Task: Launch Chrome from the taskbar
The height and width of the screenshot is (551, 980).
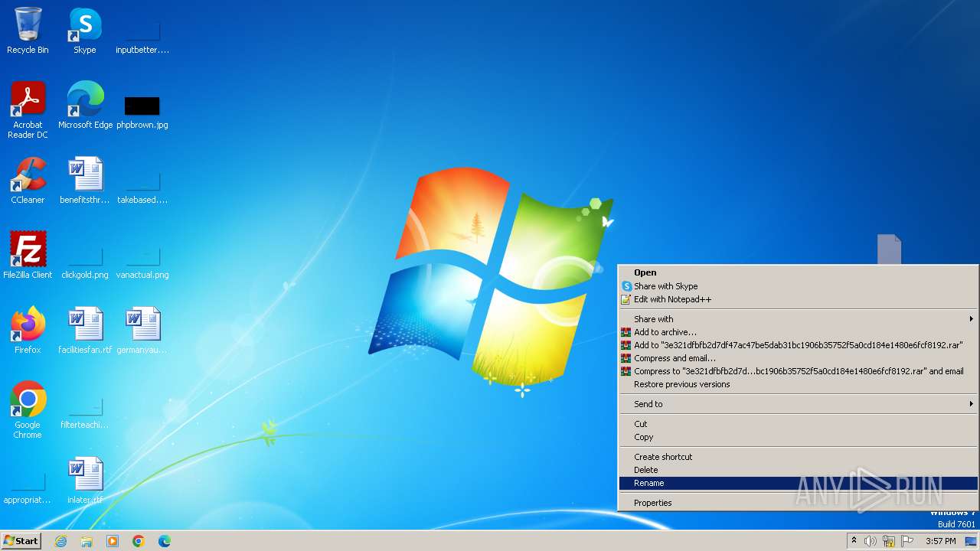Action: point(139,541)
